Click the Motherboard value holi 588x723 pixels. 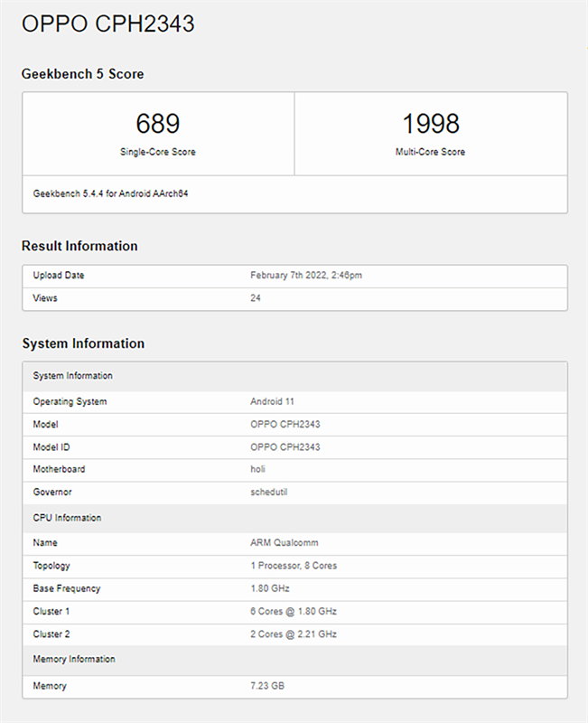(257, 469)
